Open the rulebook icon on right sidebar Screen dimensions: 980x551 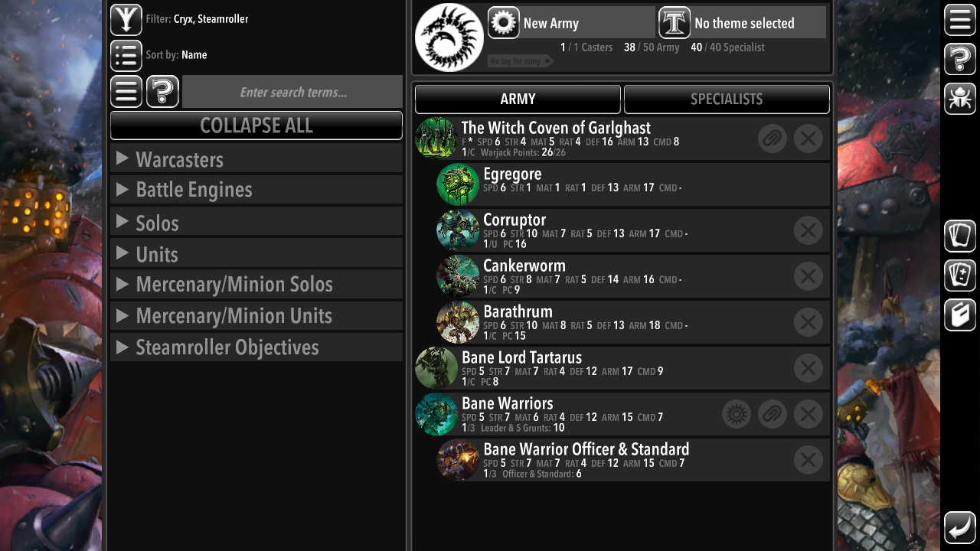point(960,315)
